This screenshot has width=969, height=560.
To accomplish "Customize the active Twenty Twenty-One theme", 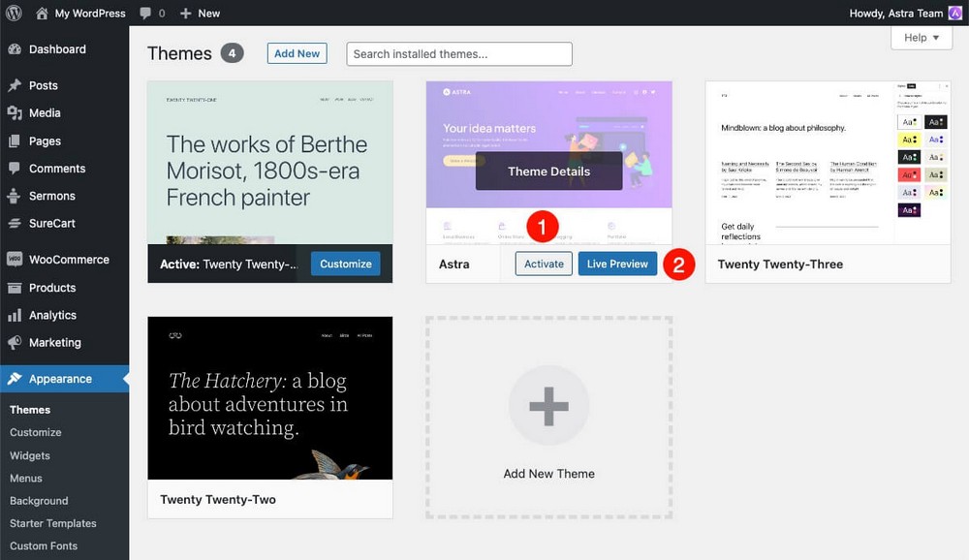I will click(346, 264).
